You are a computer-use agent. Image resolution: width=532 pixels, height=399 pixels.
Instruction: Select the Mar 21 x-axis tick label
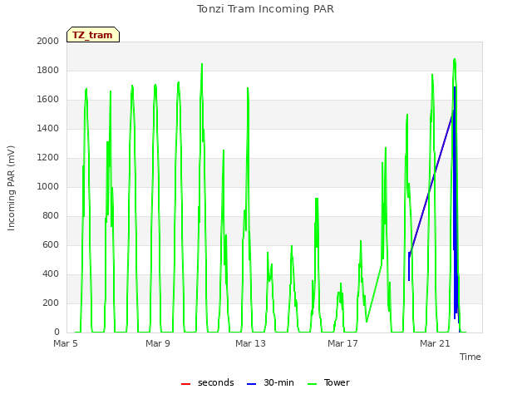click(435, 343)
